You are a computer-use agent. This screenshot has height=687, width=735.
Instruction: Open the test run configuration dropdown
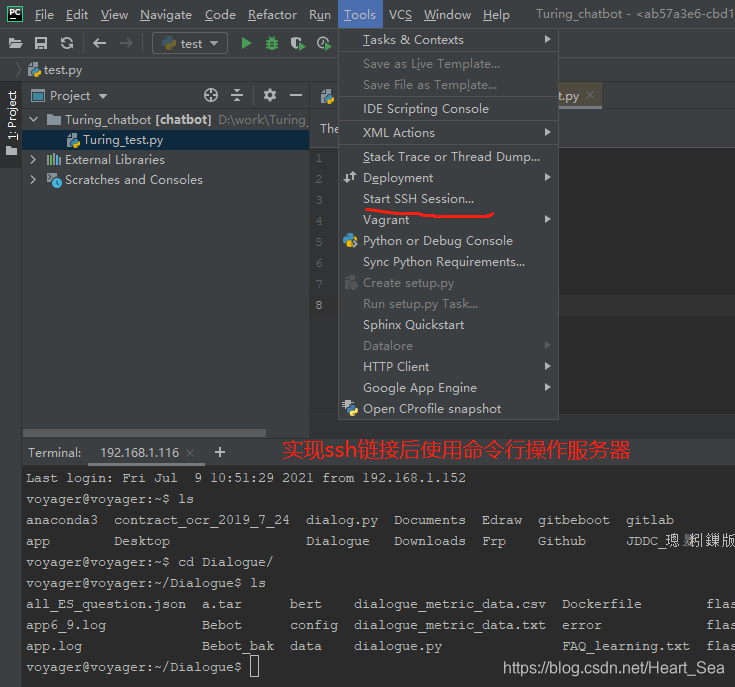[x=190, y=44]
